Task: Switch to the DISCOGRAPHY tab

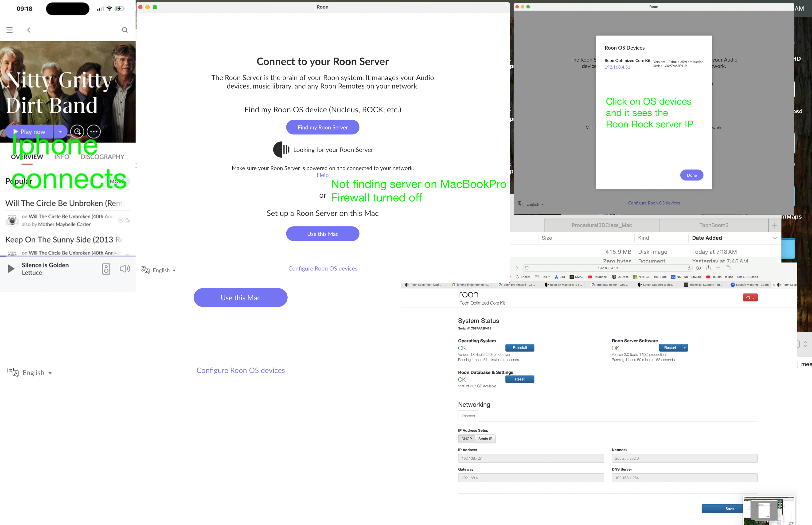Action: [102, 157]
